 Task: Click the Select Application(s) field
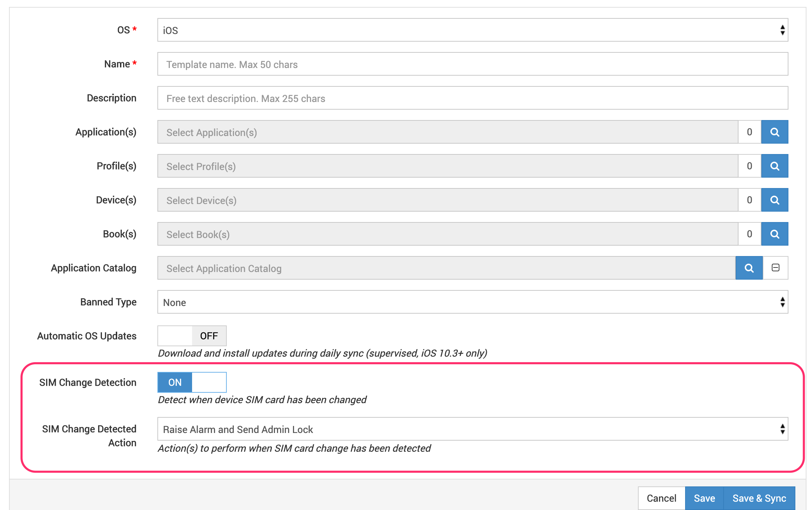[x=447, y=132]
